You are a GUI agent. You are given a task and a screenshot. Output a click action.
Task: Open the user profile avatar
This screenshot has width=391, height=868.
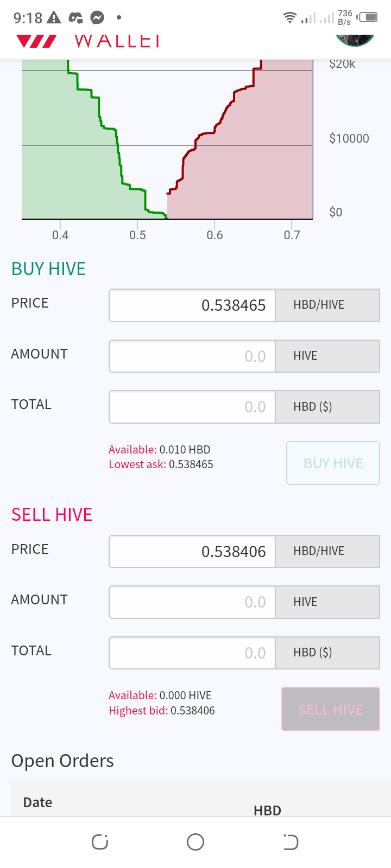pyautogui.click(x=355, y=40)
